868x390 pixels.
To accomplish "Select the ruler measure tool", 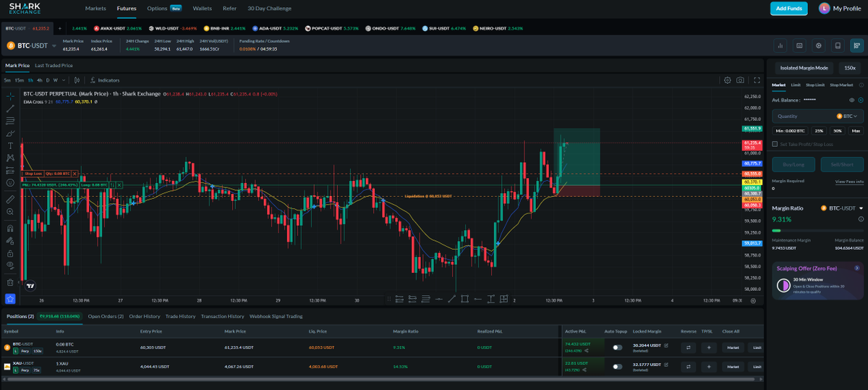I will [x=10, y=198].
